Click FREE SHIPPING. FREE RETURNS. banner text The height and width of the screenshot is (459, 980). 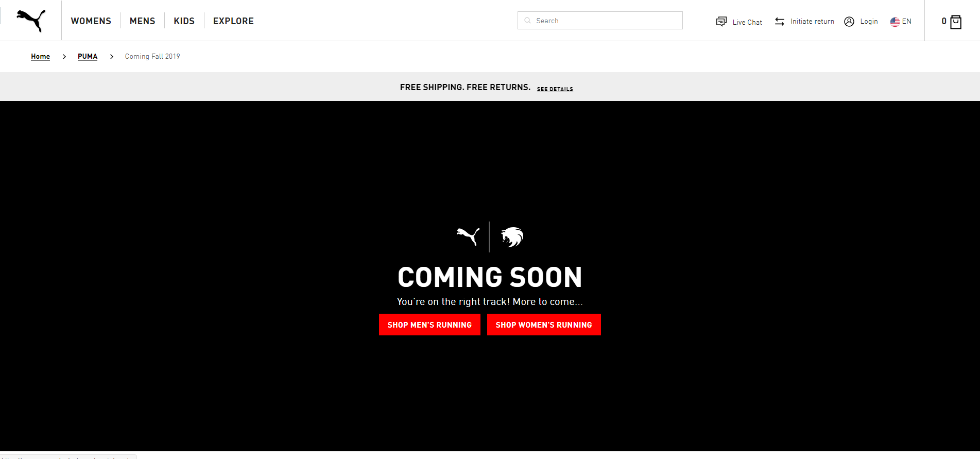[x=465, y=88]
